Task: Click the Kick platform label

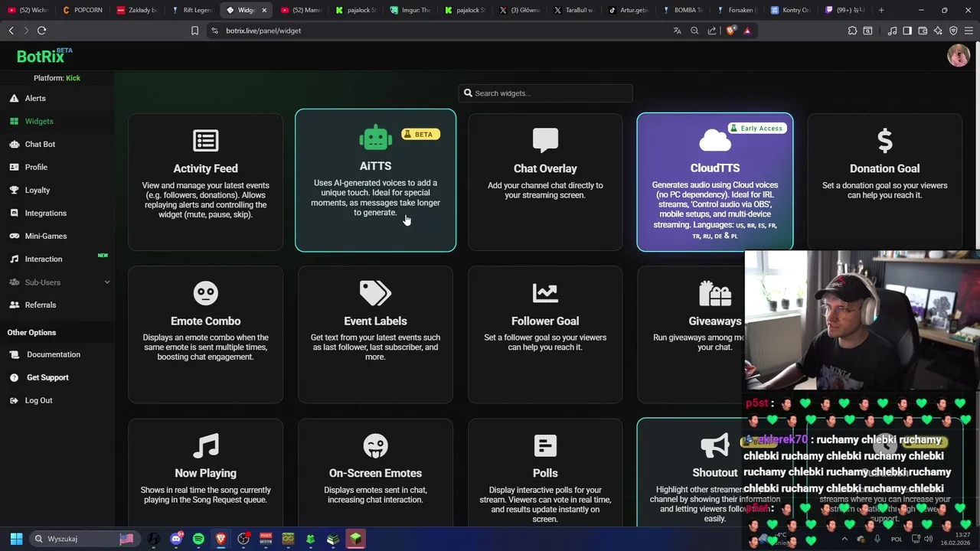Action: 73,78
